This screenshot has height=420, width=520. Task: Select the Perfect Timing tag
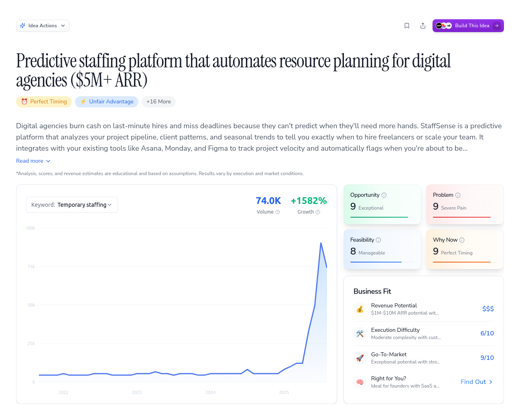pyautogui.click(x=44, y=102)
